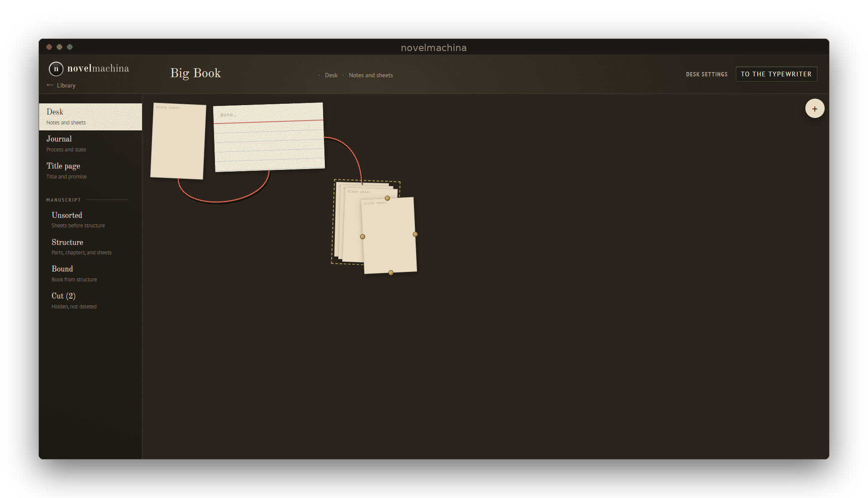Open Cut (2) hidden sheets
This screenshot has width=868, height=498.
91,301
